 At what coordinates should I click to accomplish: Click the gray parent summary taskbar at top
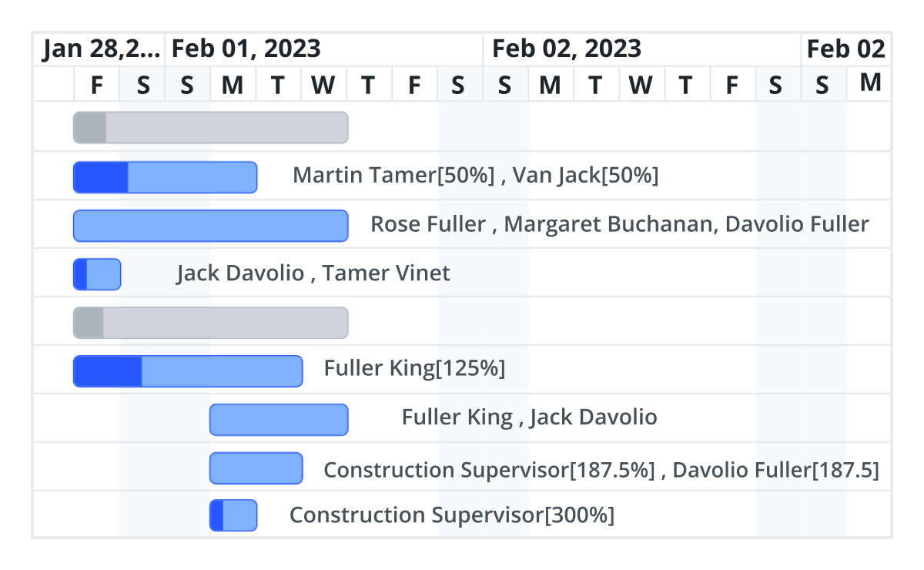tap(210, 126)
